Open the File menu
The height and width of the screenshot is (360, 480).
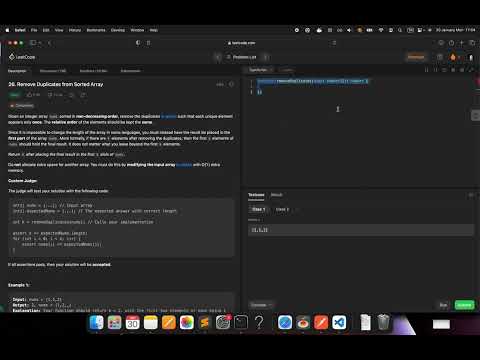pyautogui.click(x=34, y=30)
